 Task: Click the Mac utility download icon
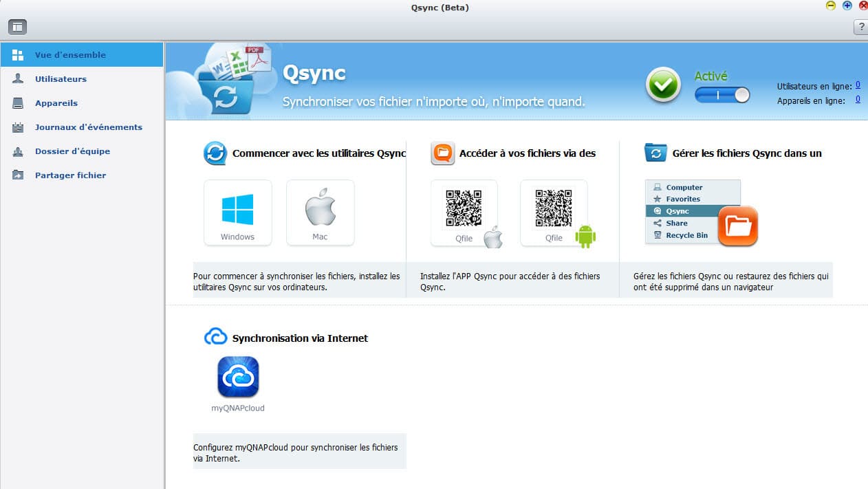pos(320,212)
